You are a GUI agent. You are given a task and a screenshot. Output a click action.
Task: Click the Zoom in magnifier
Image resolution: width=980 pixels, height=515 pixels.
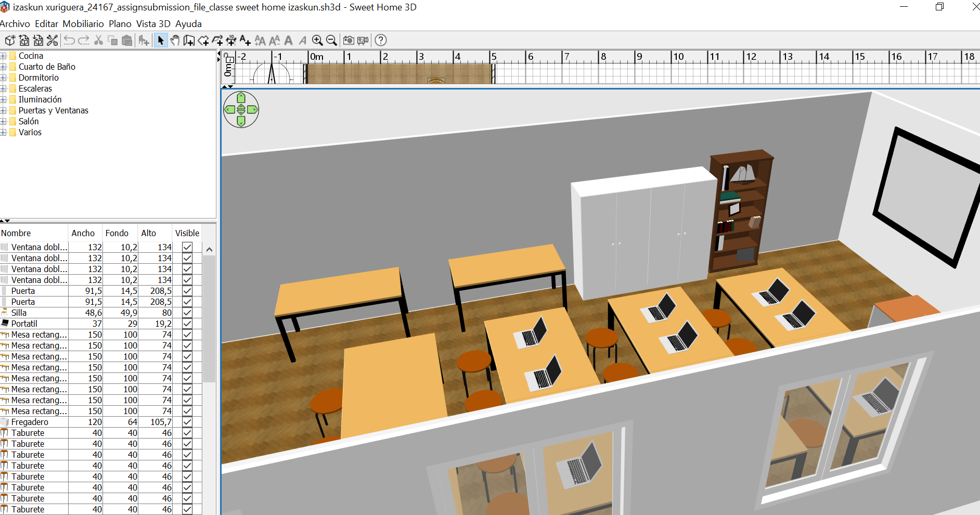[x=317, y=41]
